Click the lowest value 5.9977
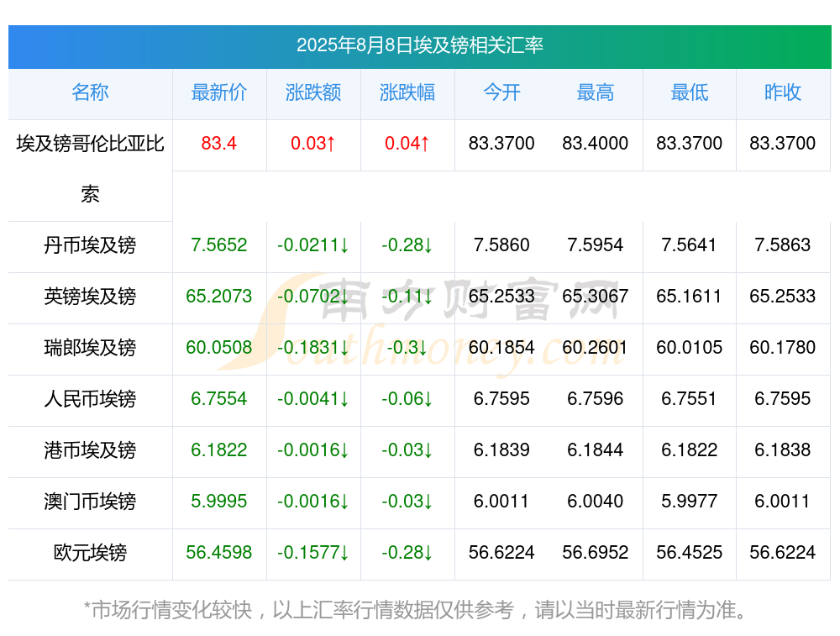 [x=689, y=501]
